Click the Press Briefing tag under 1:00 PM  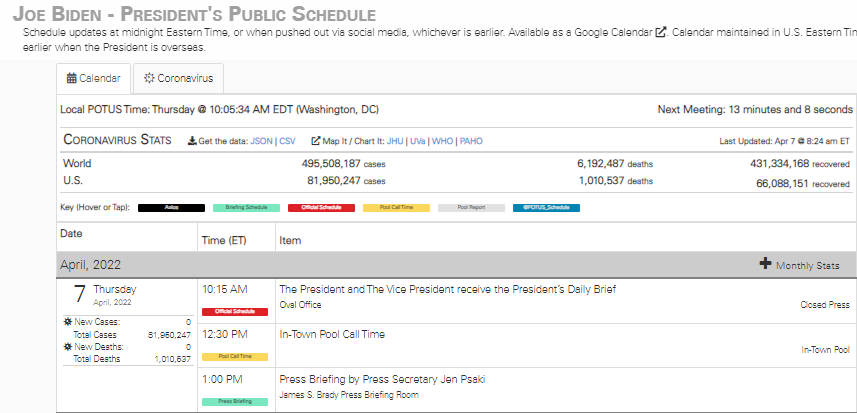point(235,402)
